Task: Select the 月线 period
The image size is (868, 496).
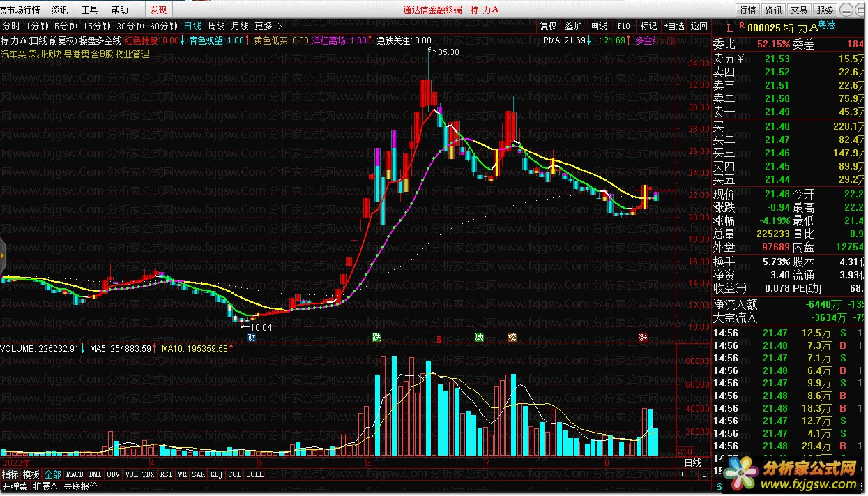Action: click(x=240, y=26)
